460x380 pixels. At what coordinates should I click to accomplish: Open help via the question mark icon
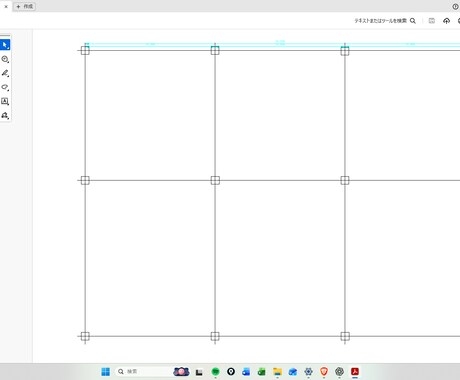pyautogui.click(x=455, y=6)
